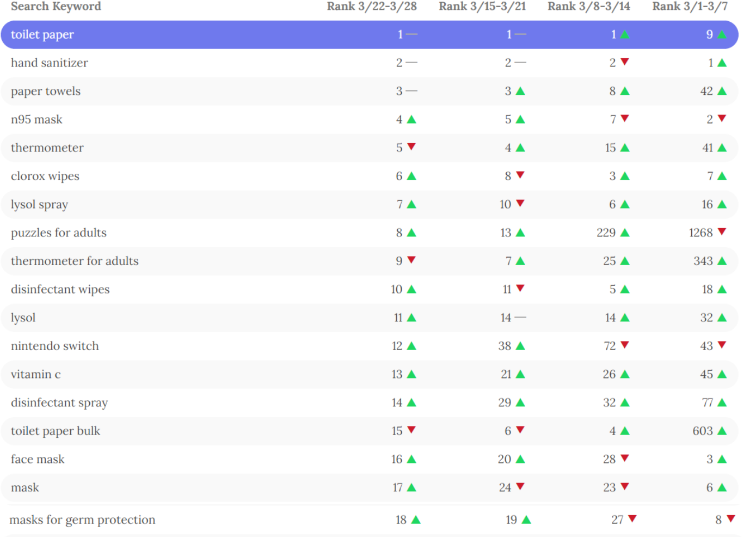The image size is (756, 537).
Task: Open the vitamin c keyword
Action: [36, 374]
